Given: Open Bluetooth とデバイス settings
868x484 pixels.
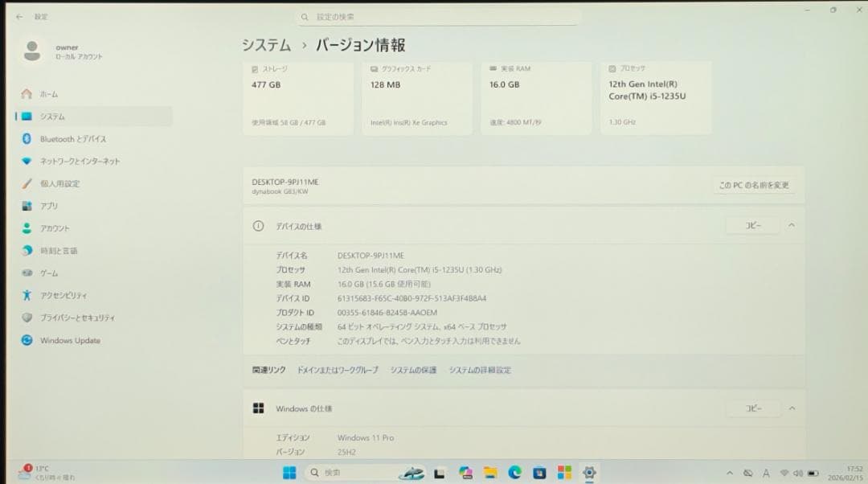Looking at the screenshot, I should [x=94, y=139].
